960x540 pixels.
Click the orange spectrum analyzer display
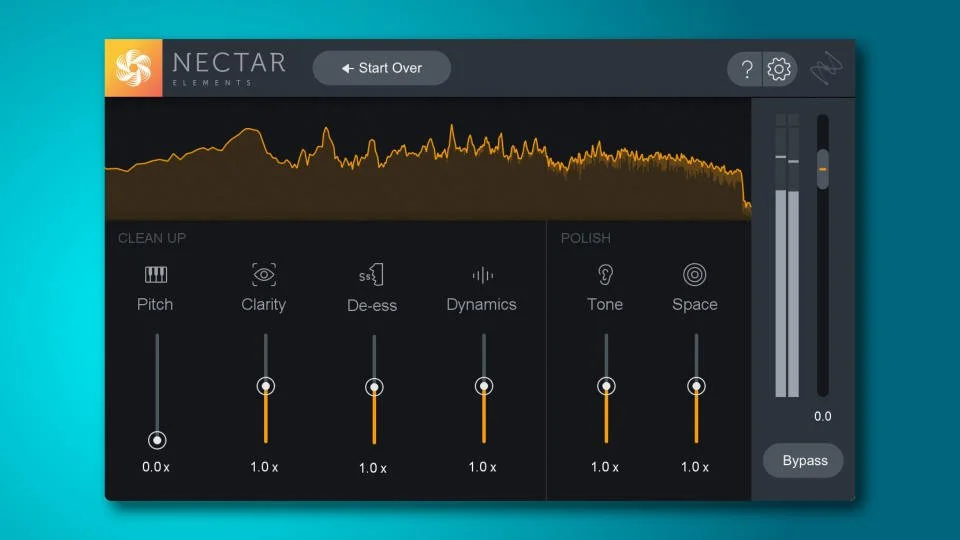click(428, 159)
